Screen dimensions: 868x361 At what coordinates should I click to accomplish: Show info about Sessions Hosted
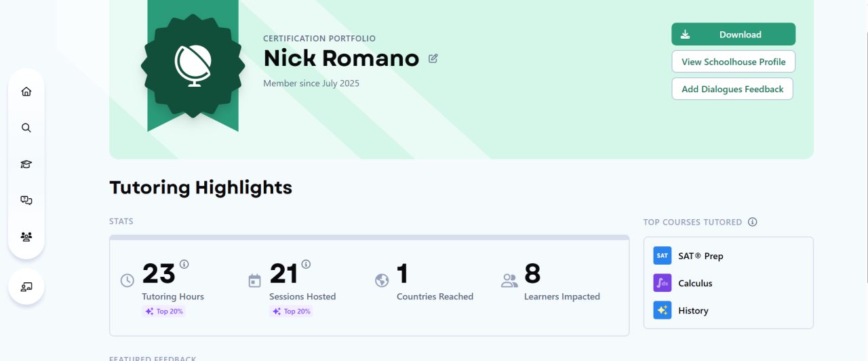pyautogui.click(x=306, y=264)
